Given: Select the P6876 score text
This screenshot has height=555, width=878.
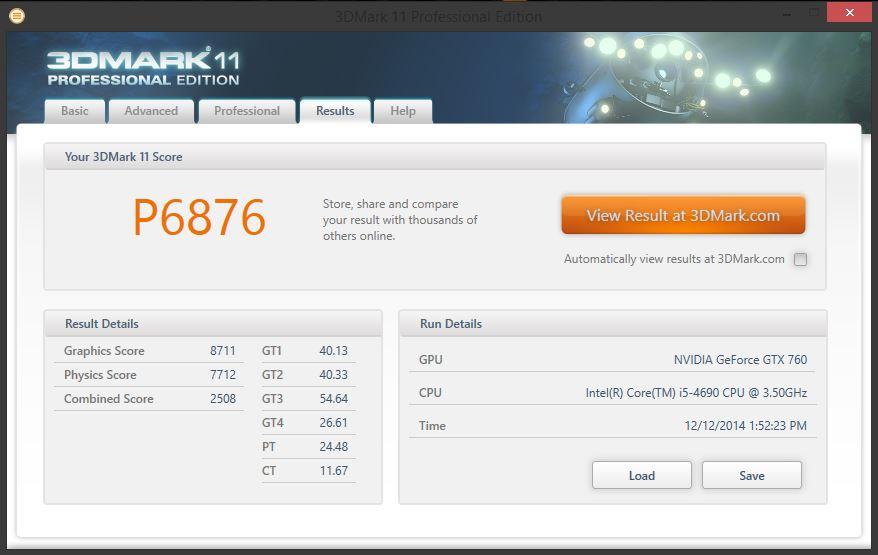Looking at the screenshot, I should (199, 217).
